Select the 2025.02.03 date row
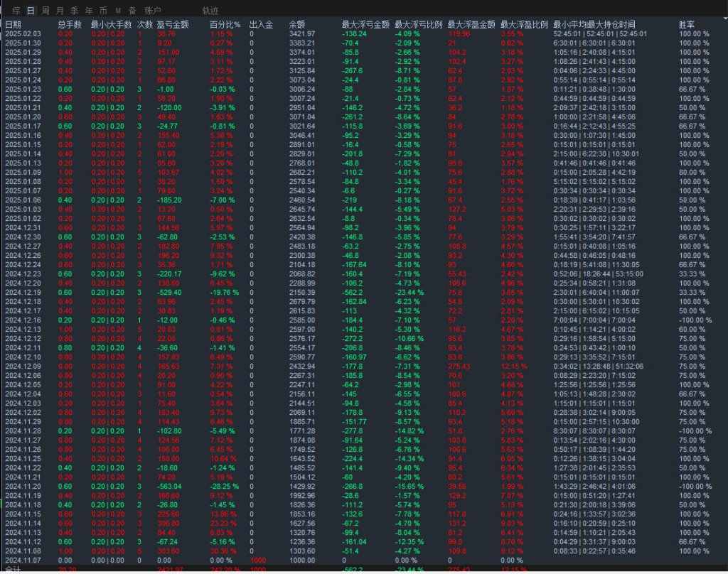 point(23,33)
